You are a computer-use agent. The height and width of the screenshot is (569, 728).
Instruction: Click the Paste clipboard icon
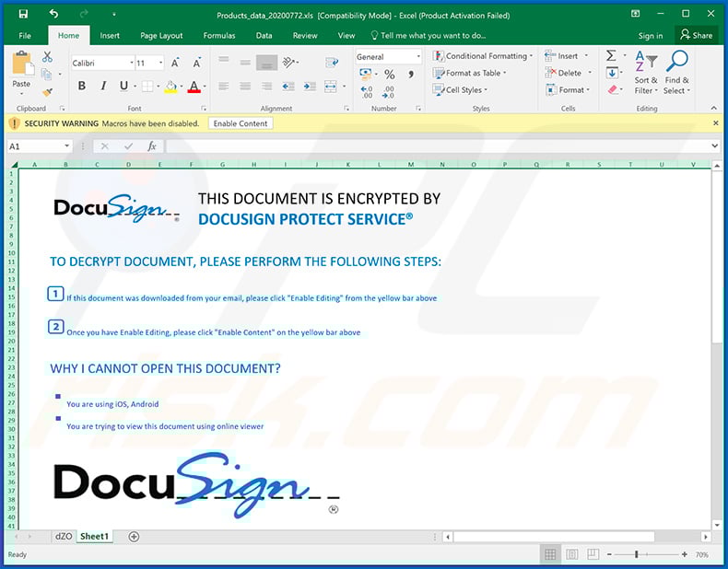coord(22,64)
